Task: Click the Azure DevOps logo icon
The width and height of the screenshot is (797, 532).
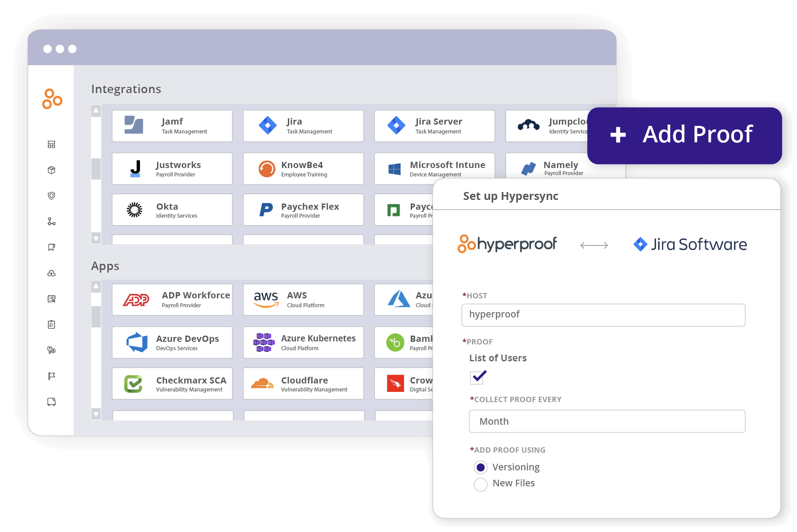Action: tap(137, 342)
